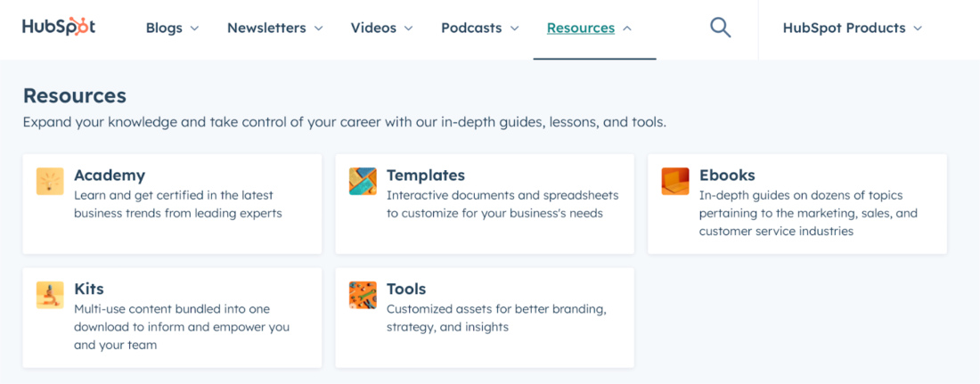Open the search magnifier icon
Image resolution: width=980 pixels, height=384 pixels.
tap(720, 28)
